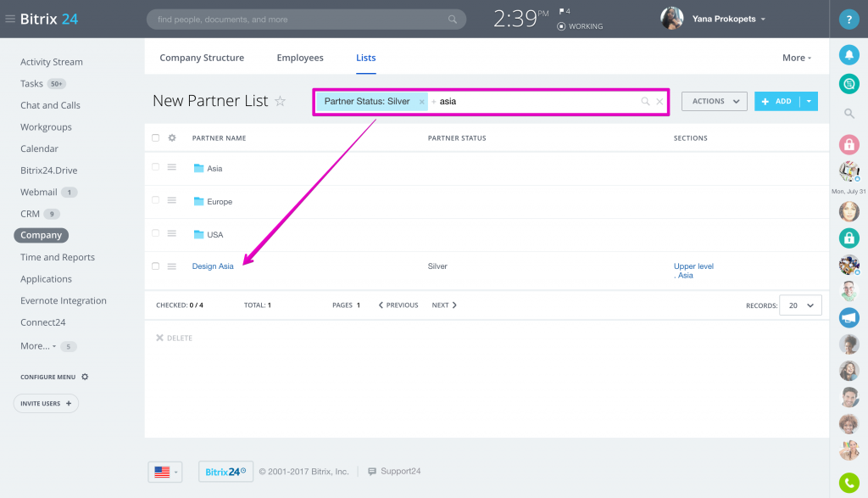Screen dimensions: 868x498
Task: Open the USA folder icon
Action: [198, 234]
